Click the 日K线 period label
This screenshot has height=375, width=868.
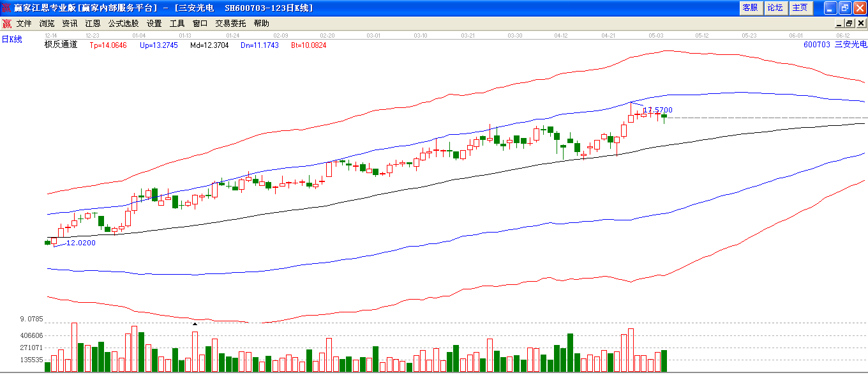[x=11, y=40]
